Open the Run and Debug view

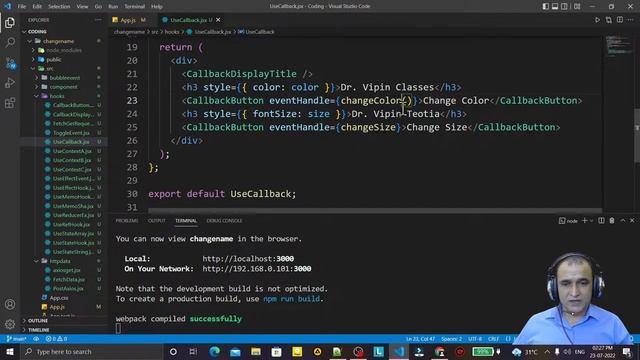pyautogui.click(x=10, y=82)
